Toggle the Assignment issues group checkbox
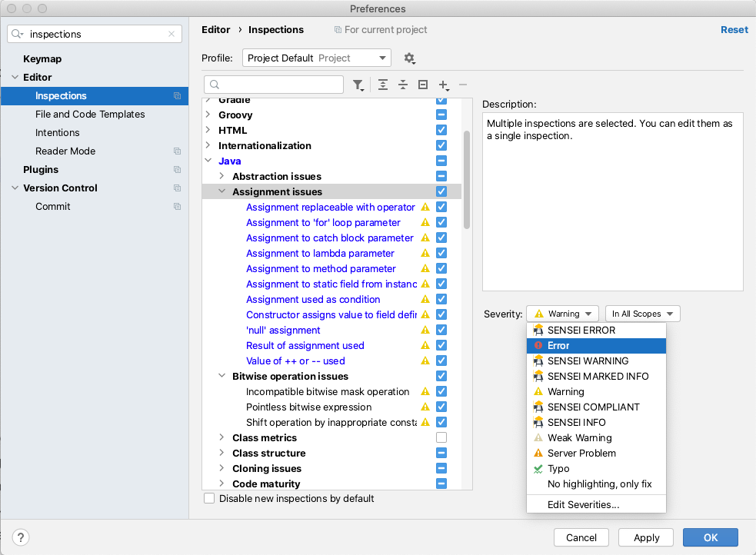The width and height of the screenshot is (756, 555). coord(441,191)
